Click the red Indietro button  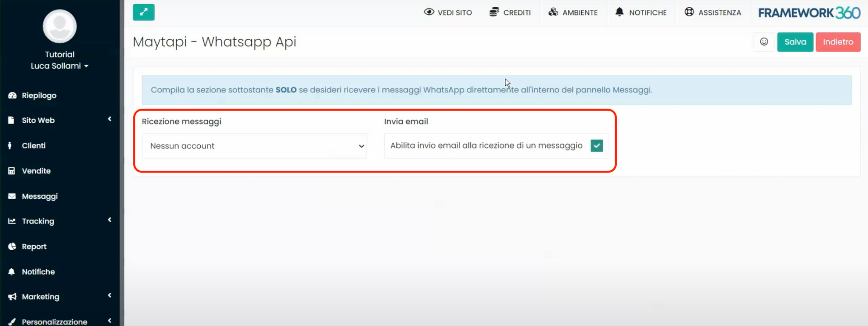pos(838,42)
